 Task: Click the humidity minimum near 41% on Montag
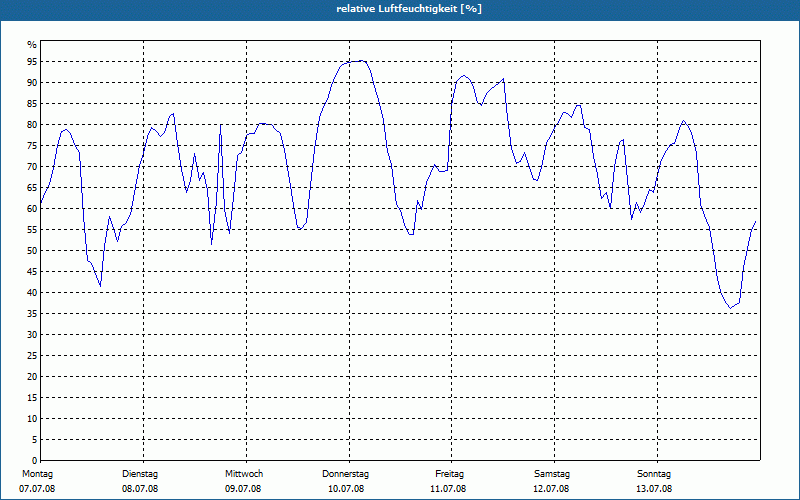[x=100, y=286]
